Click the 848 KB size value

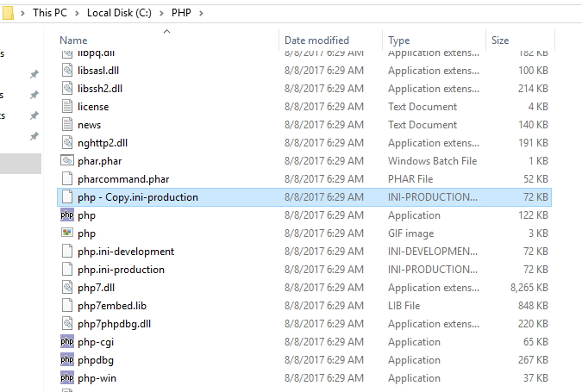533,306
